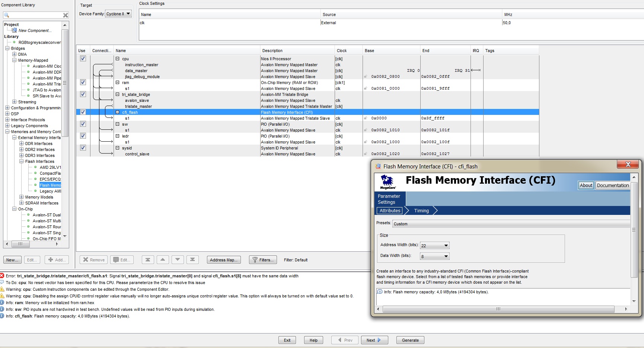The width and height of the screenshot is (644, 348).
Task: Click the MegaCore logo in CFI dialog
Action: 387,182
